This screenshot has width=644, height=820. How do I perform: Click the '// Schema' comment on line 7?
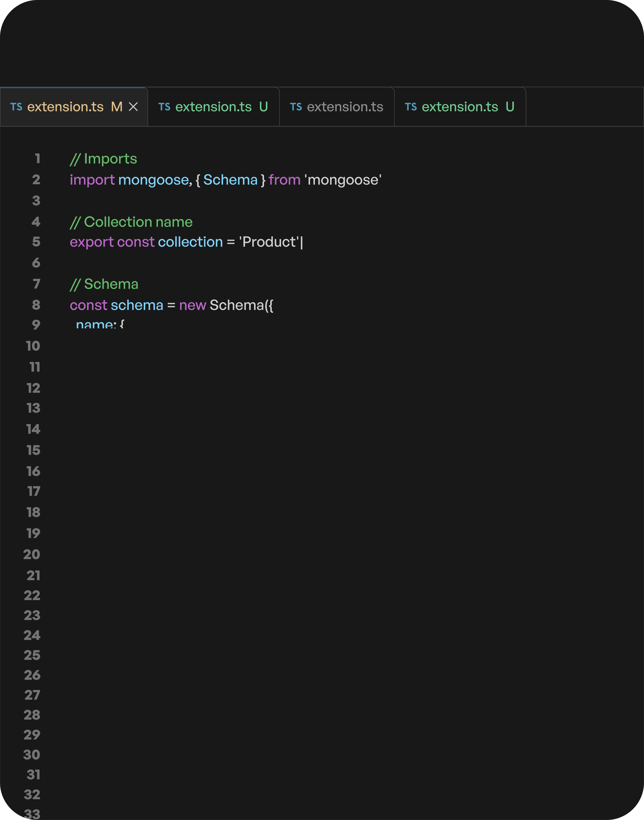coord(104,284)
